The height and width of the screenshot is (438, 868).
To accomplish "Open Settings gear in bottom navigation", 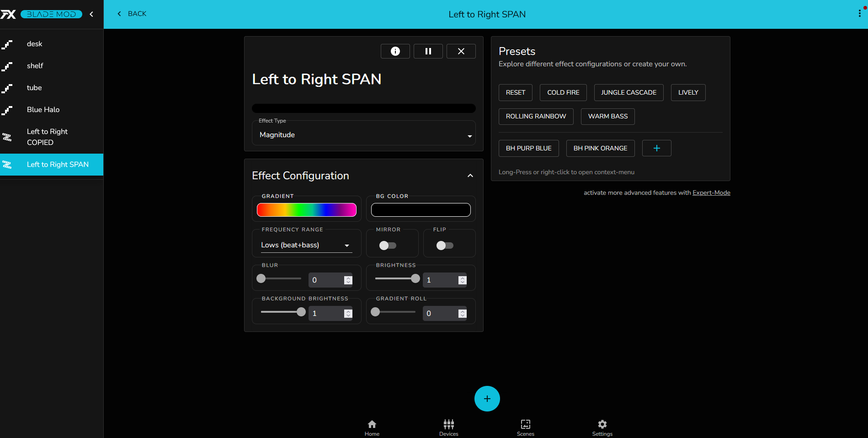I will pos(602,427).
